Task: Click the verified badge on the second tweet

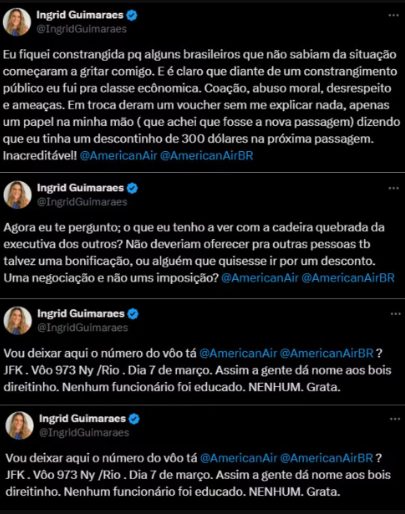Action: 132,188
